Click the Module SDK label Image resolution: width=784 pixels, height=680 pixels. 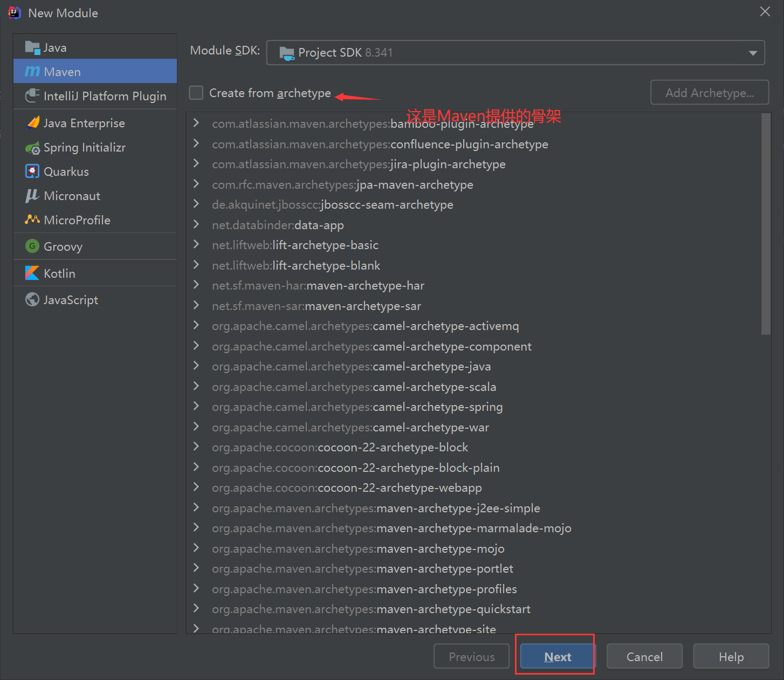point(225,50)
